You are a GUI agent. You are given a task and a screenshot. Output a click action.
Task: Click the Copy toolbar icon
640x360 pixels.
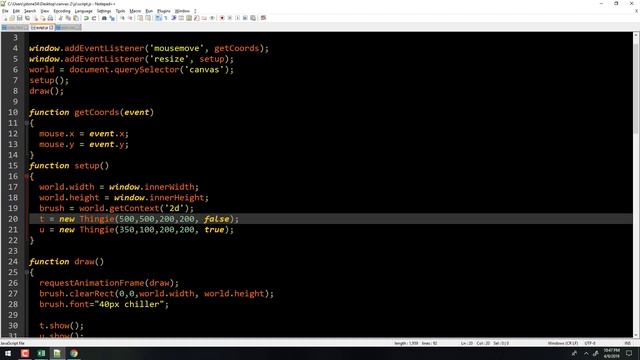tap(68, 18)
